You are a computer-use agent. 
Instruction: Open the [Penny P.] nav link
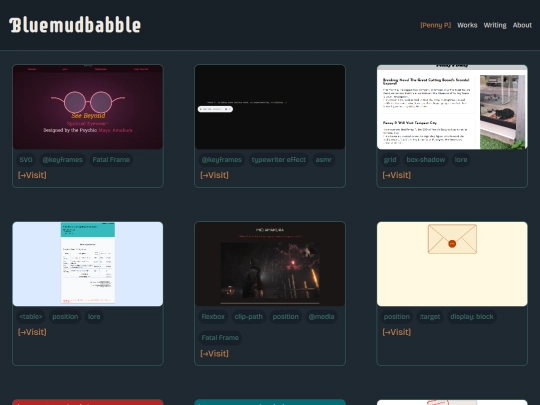(x=435, y=25)
